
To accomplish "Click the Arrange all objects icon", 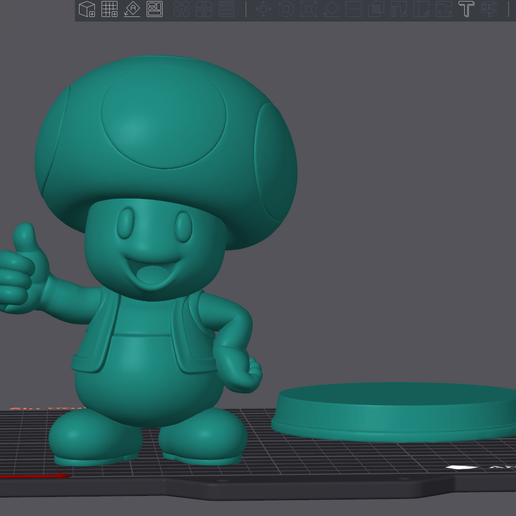I will tap(155, 9).
